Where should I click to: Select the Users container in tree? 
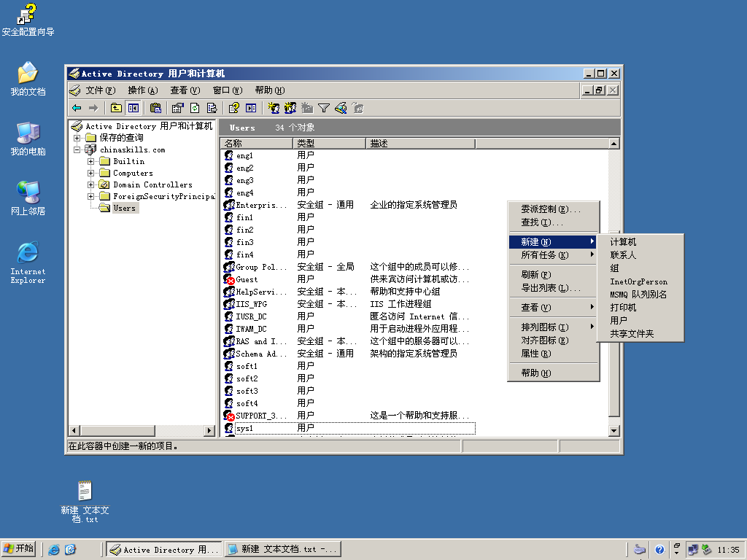tap(125, 208)
